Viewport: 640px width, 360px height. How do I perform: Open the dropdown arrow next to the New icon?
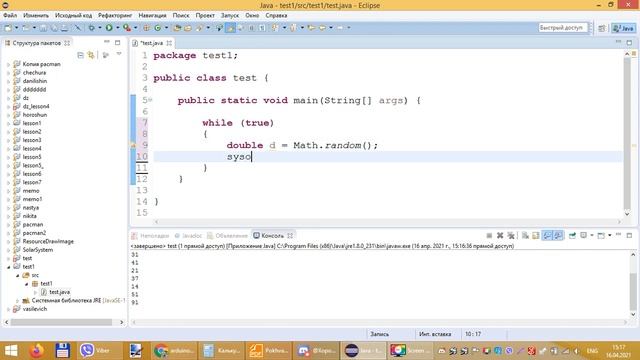pos(16,28)
